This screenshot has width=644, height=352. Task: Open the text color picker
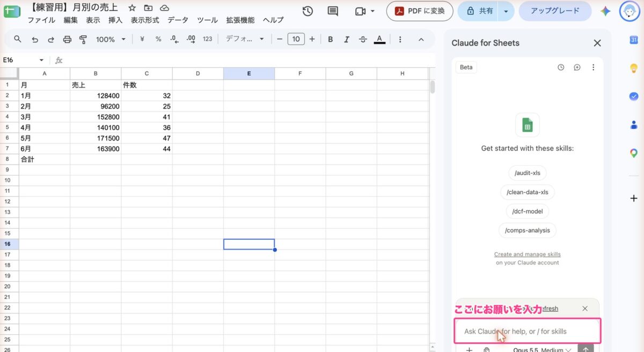(x=379, y=39)
